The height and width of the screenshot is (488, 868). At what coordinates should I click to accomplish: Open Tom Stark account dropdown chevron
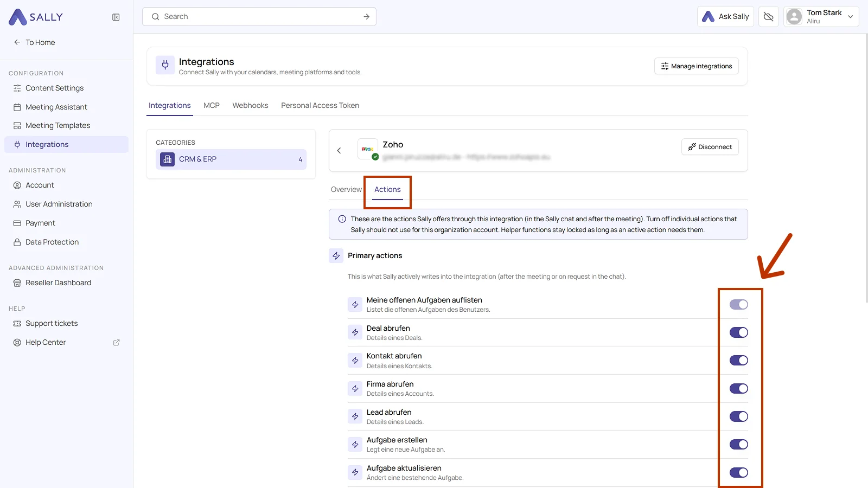pos(850,17)
